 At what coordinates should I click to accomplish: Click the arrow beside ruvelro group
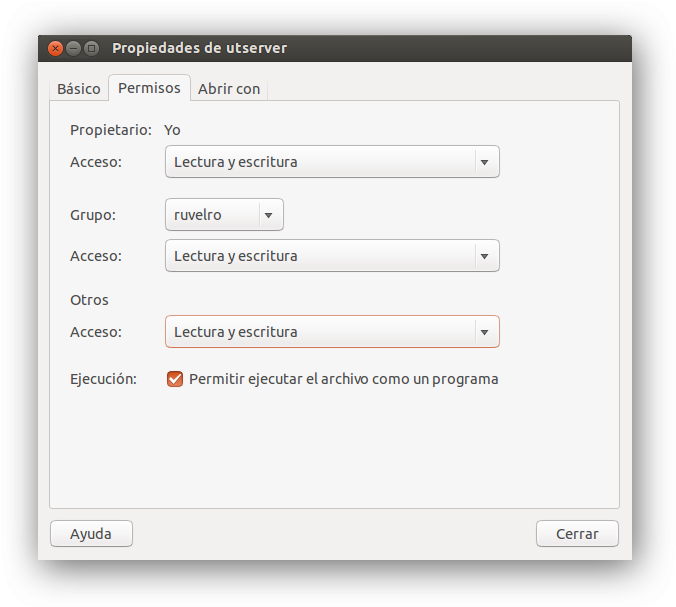268,215
